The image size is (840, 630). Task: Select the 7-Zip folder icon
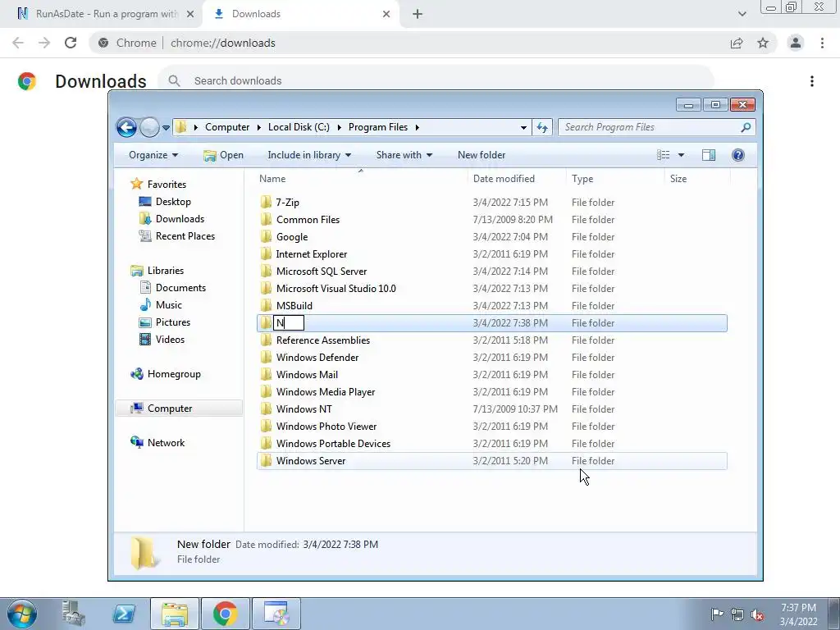[267, 203]
